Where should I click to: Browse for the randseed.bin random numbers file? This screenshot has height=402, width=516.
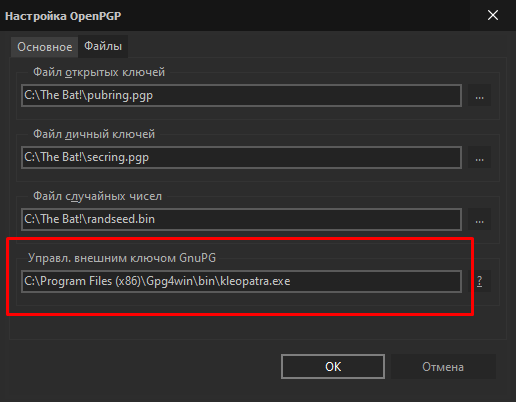click(479, 219)
